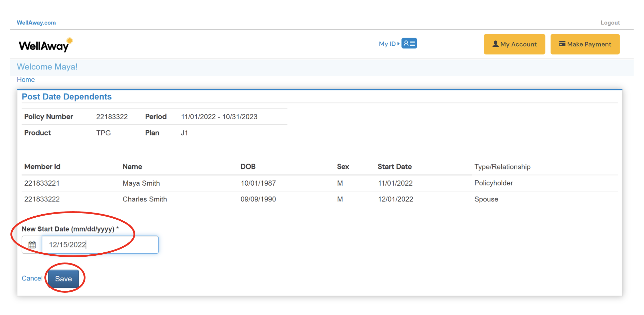The image size is (644, 315).
Task: Open My Account
Action: point(514,44)
